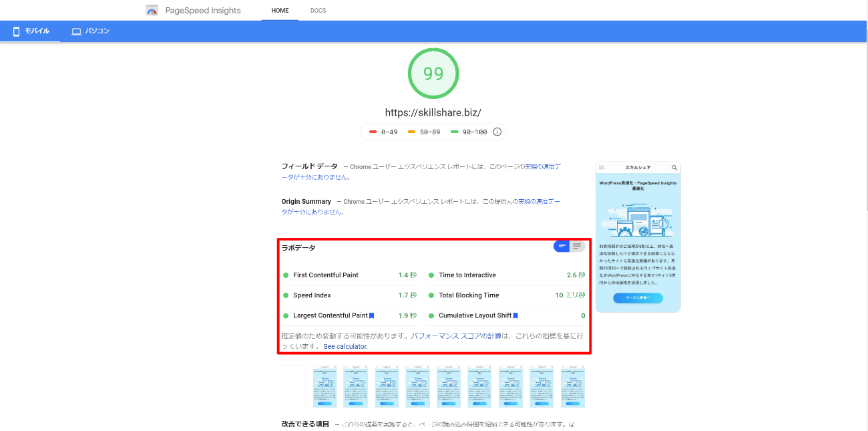
Task: Click the green 90–100 legend marker
Action: 454,132
